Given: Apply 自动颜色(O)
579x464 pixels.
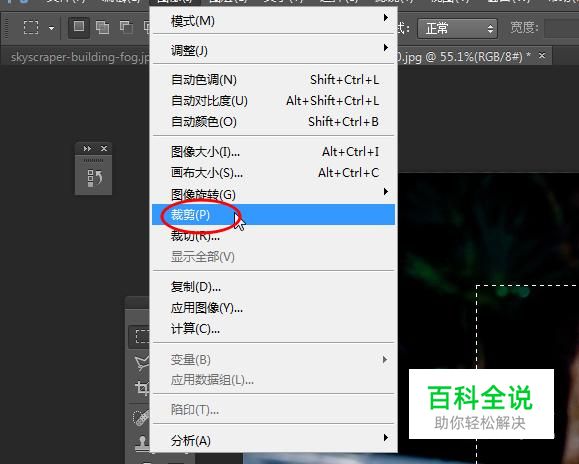Looking at the screenshot, I should 274,121.
